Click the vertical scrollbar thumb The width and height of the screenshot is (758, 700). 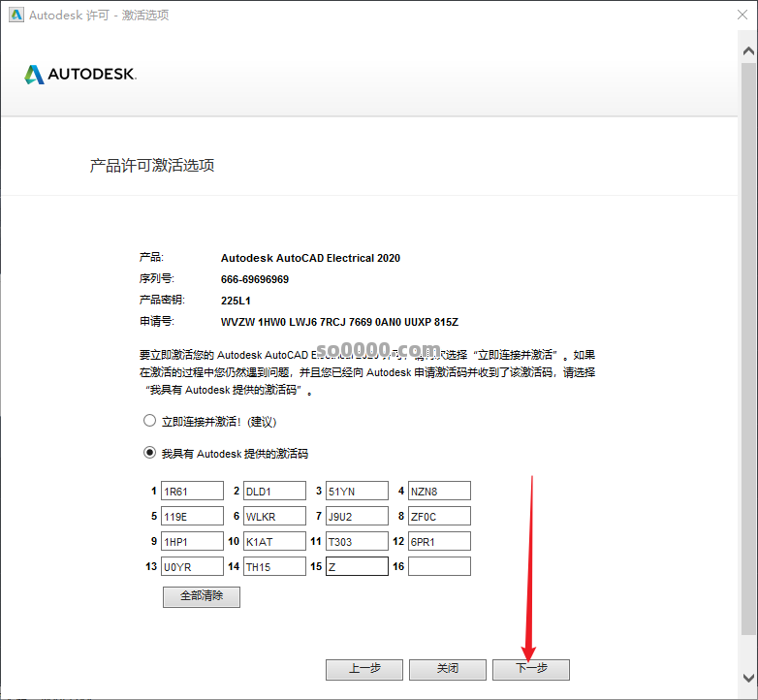click(748, 348)
